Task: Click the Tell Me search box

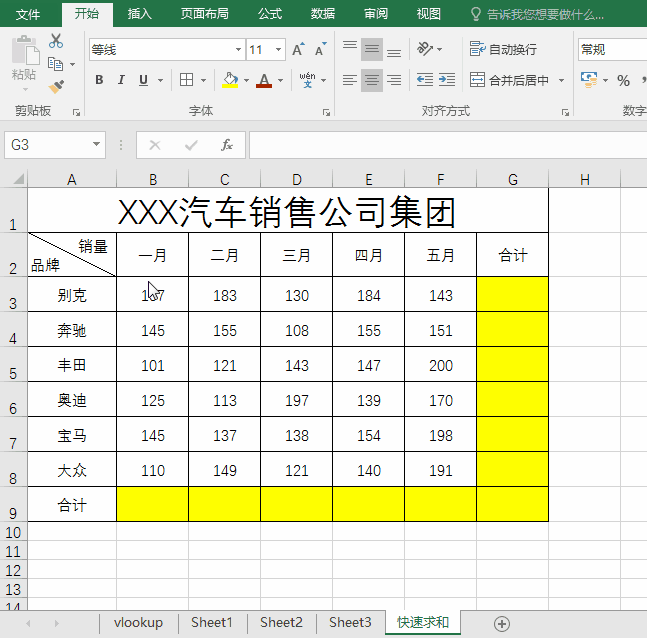Action: (x=537, y=14)
